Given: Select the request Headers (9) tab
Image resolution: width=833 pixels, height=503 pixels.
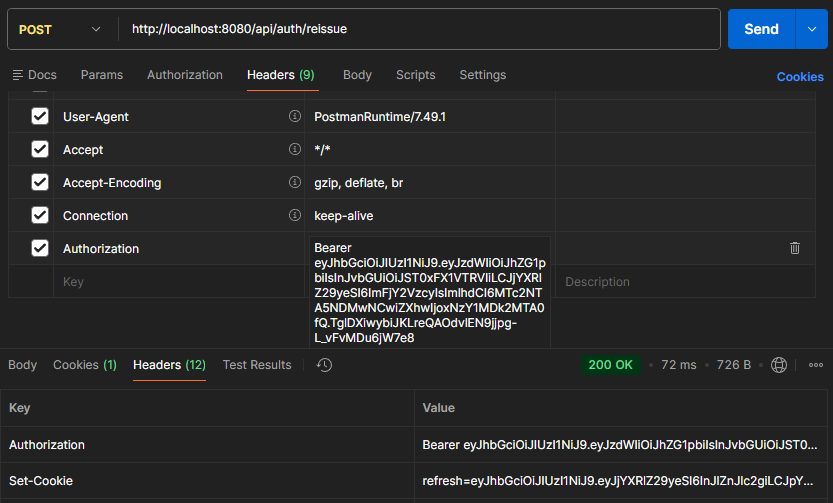Looking at the screenshot, I should pyautogui.click(x=281, y=75).
